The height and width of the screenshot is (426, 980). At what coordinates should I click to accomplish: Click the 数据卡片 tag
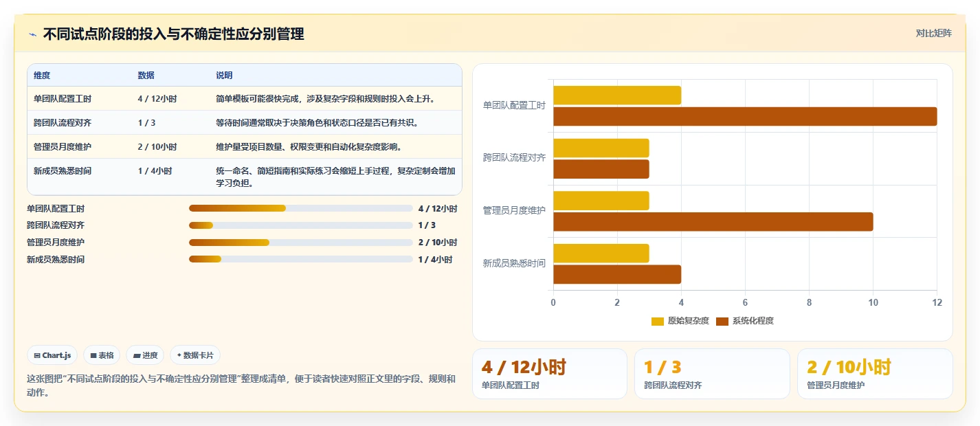click(195, 355)
